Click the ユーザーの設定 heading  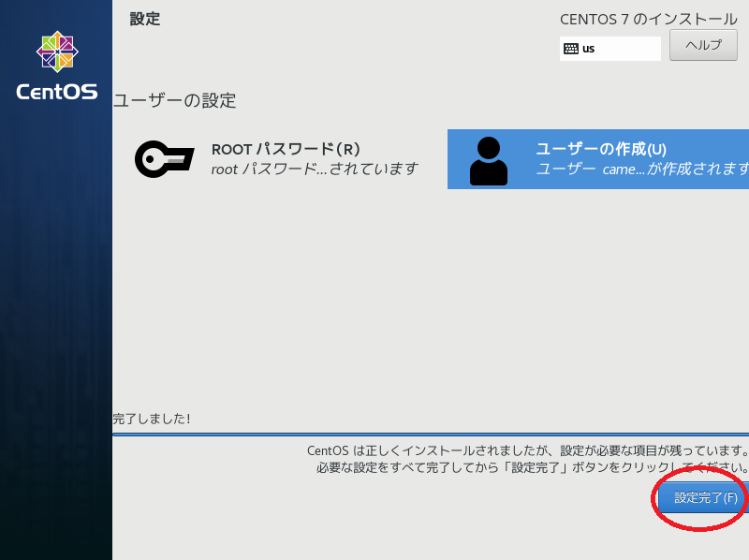(x=175, y=100)
